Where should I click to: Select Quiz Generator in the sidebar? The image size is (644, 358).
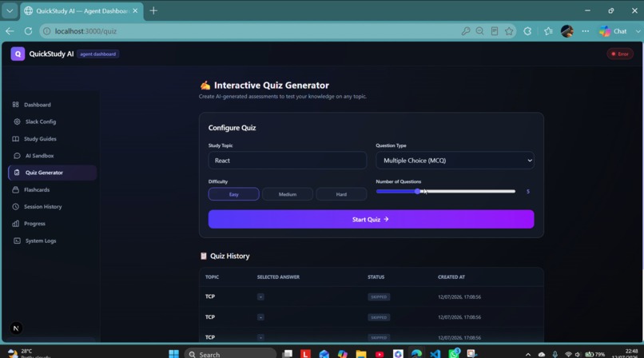pos(52,173)
